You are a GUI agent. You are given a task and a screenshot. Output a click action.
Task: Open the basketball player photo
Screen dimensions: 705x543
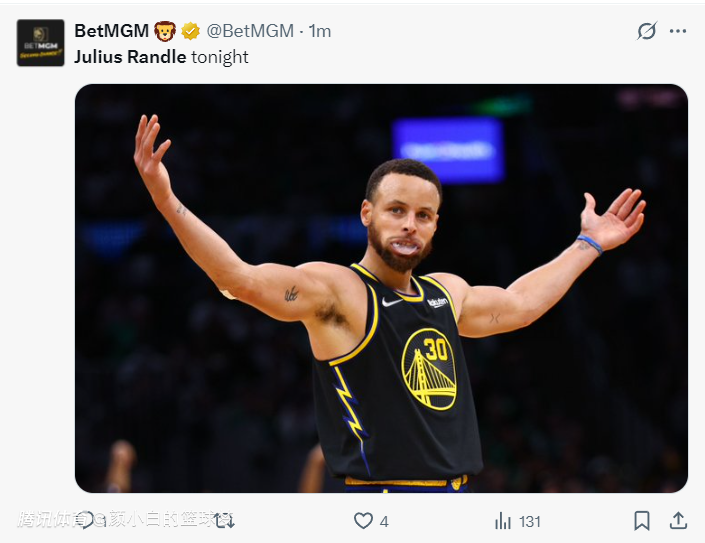click(x=381, y=288)
